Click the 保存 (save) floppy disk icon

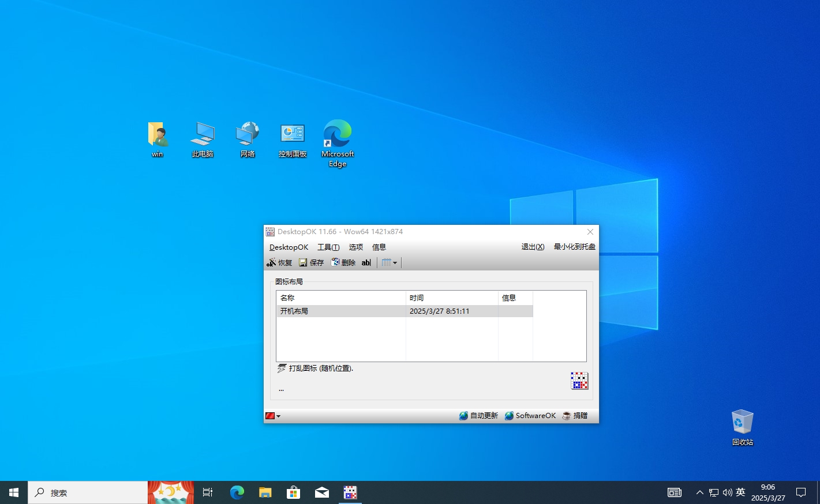[303, 262]
